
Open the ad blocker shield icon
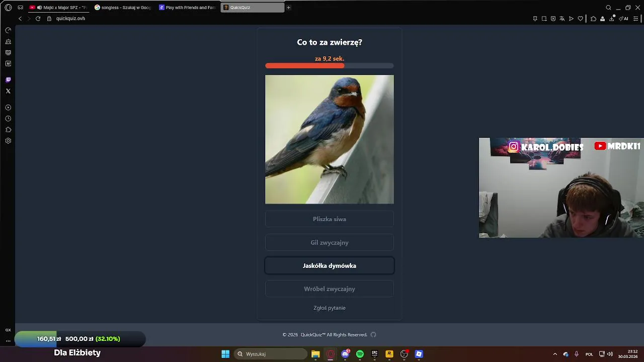click(553, 19)
